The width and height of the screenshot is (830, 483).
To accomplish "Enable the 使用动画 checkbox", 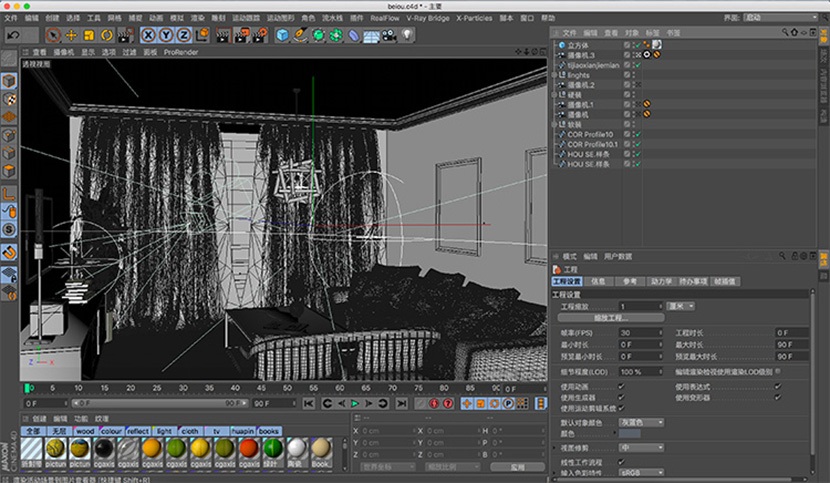I will (621, 387).
